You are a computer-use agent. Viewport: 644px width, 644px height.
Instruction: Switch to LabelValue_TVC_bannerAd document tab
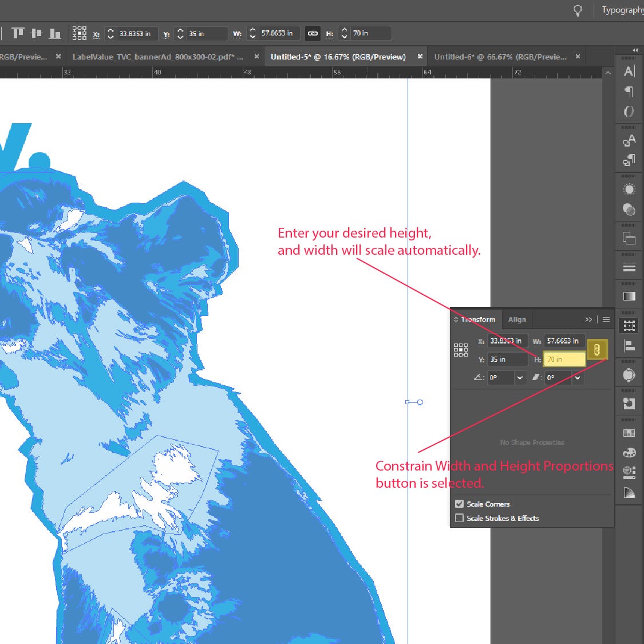click(158, 57)
